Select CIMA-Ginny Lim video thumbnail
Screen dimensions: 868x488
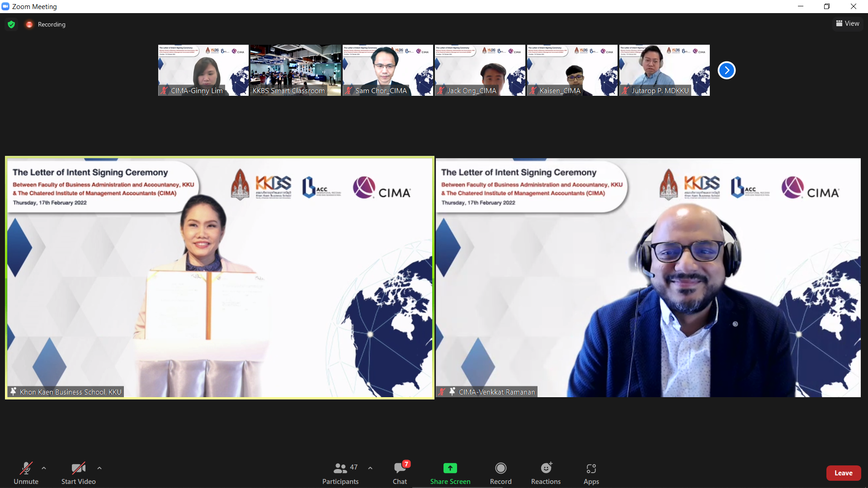coord(203,70)
